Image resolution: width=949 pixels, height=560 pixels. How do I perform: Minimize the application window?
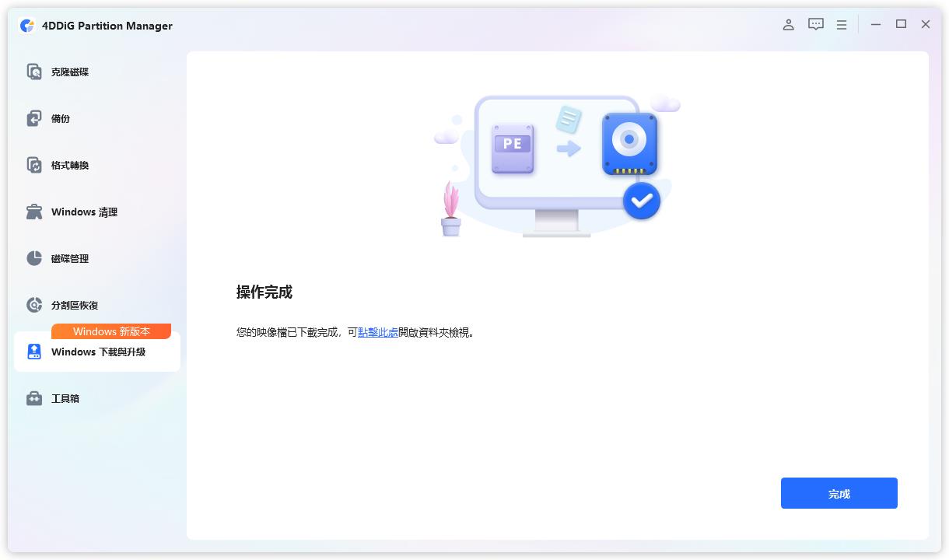point(876,25)
